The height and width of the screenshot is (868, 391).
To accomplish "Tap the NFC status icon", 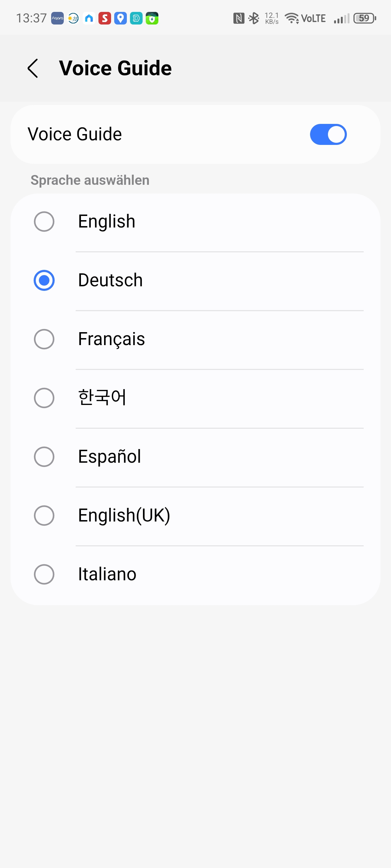I will pos(239,18).
